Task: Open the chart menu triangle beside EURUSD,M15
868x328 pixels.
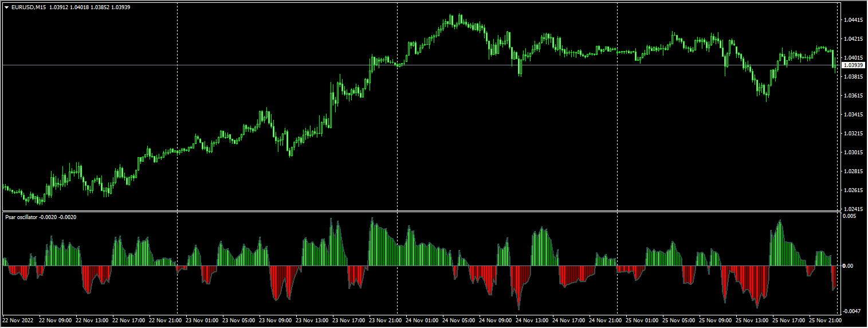Action: click(x=6, y=7)
